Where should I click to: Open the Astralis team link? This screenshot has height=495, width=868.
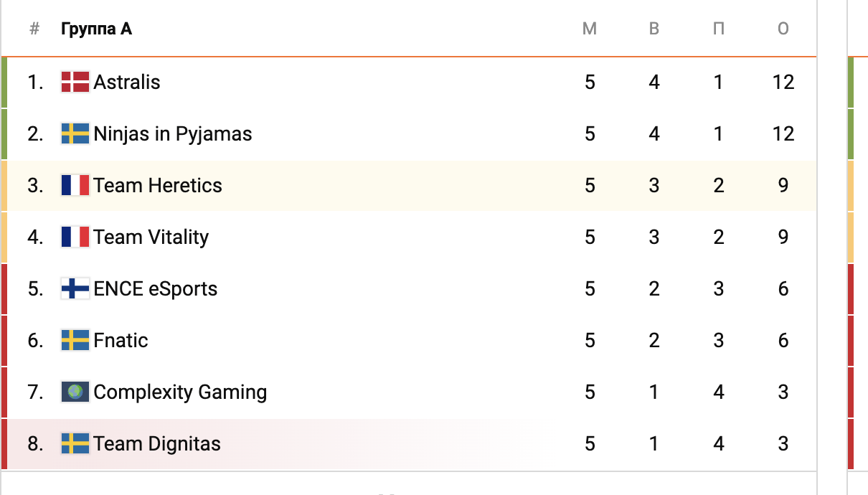127,82
